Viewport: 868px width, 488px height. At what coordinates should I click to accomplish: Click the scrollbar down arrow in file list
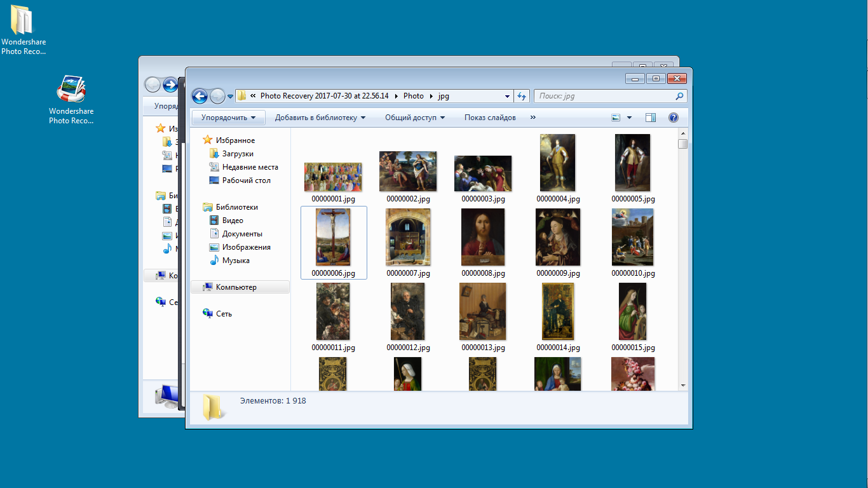[683, 385]
